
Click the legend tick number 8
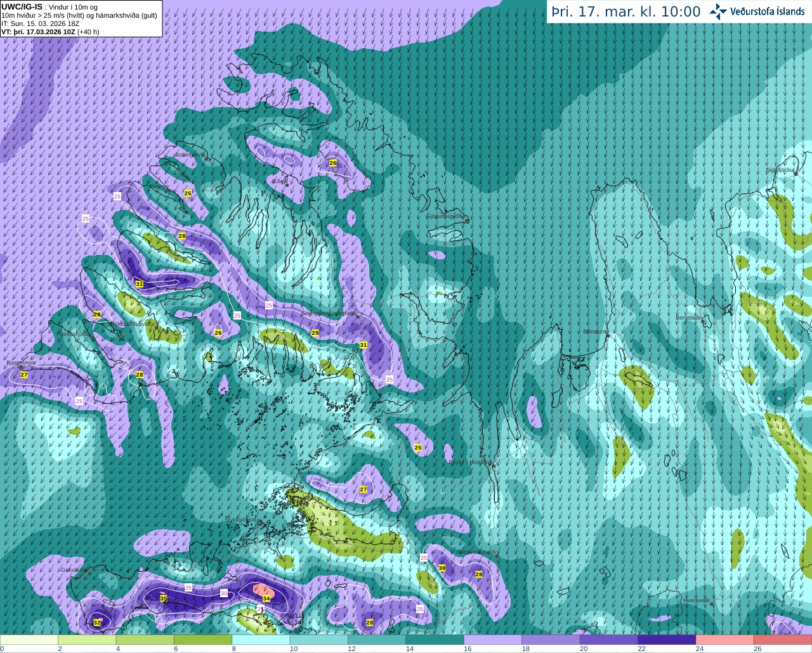tap(233, 649)
